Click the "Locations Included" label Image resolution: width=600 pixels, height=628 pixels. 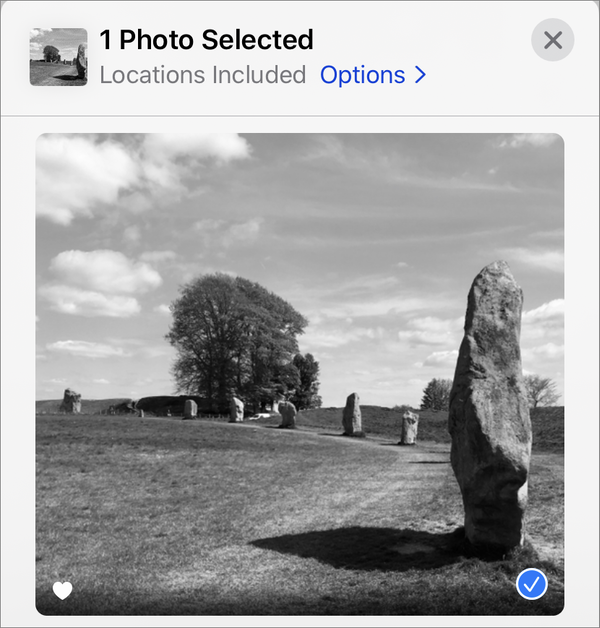[x=203, y=75]
